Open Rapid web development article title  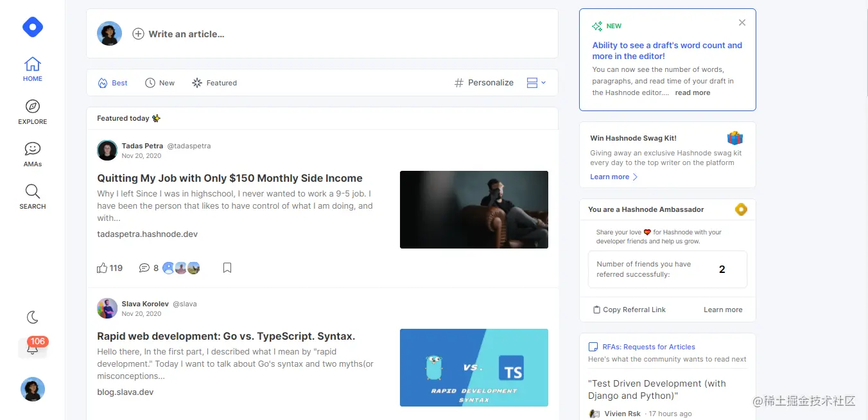coord(226,336)
